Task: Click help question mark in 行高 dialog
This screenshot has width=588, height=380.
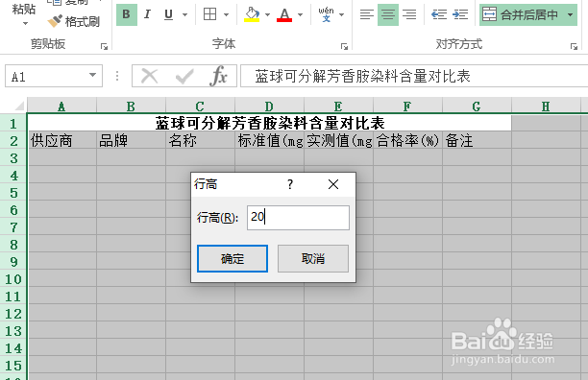Action: [x=290, y=184]
